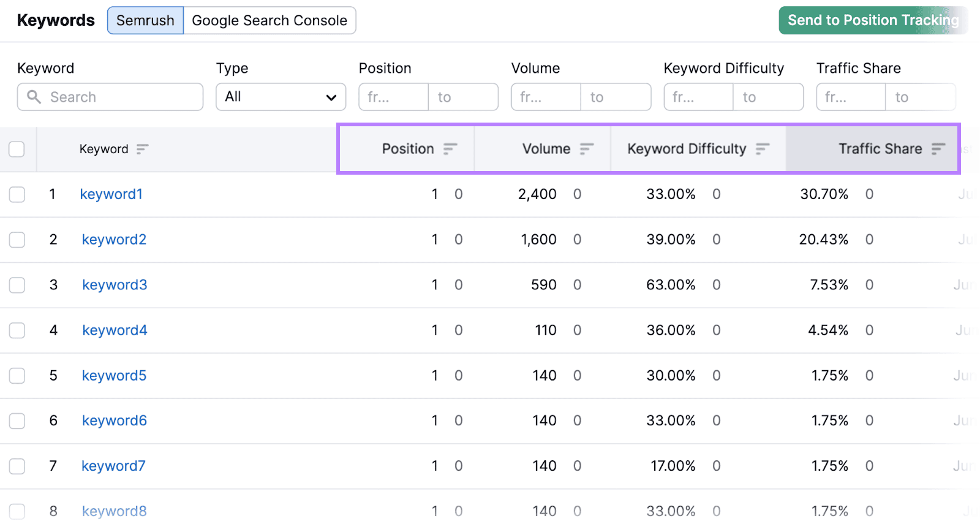Check the box for keyword1 row

pyautogui.click(x=17, y=194)
